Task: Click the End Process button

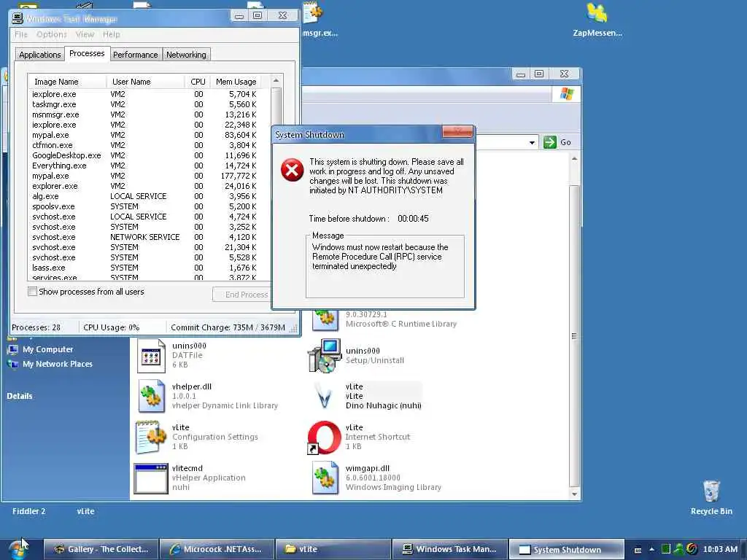Action: [x=242, y=295]
